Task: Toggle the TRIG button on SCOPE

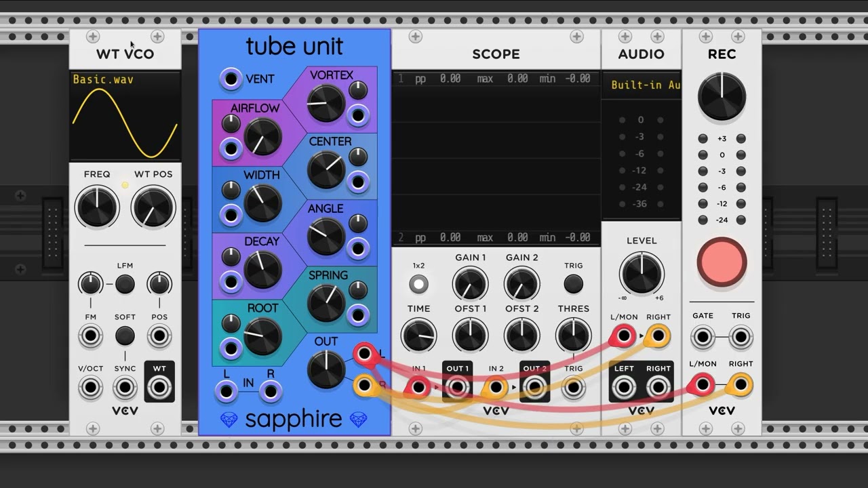Action: (x=574, y=284)
